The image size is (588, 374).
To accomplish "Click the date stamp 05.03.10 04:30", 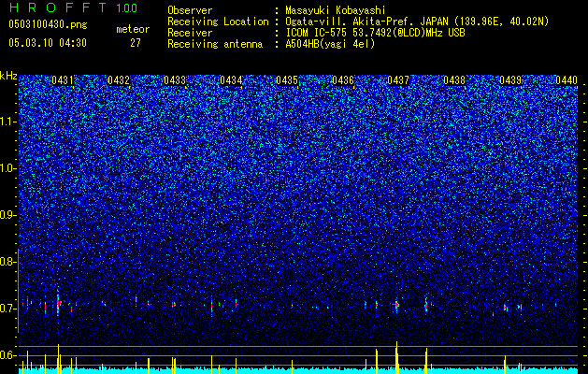I will point(48,43).
